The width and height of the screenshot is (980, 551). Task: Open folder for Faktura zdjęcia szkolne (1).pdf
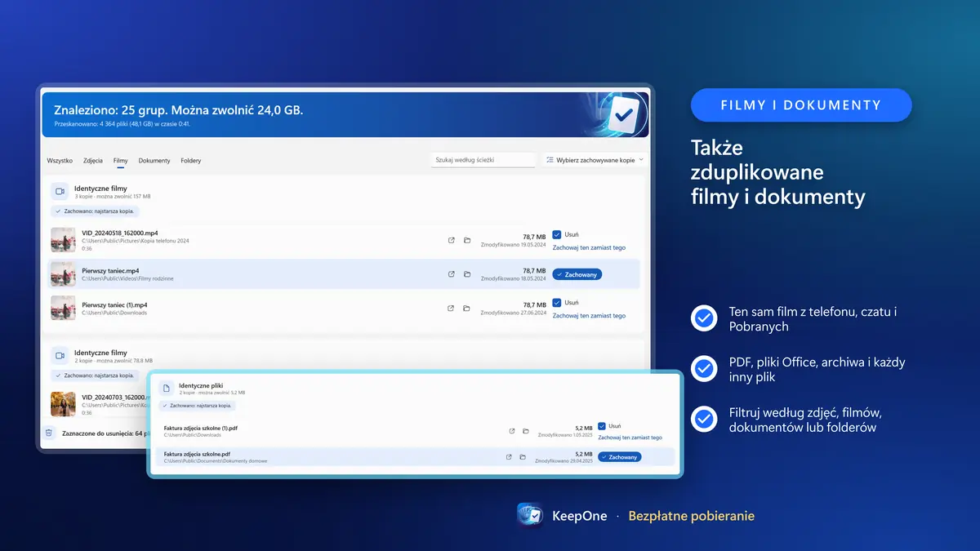coord(526,431)
